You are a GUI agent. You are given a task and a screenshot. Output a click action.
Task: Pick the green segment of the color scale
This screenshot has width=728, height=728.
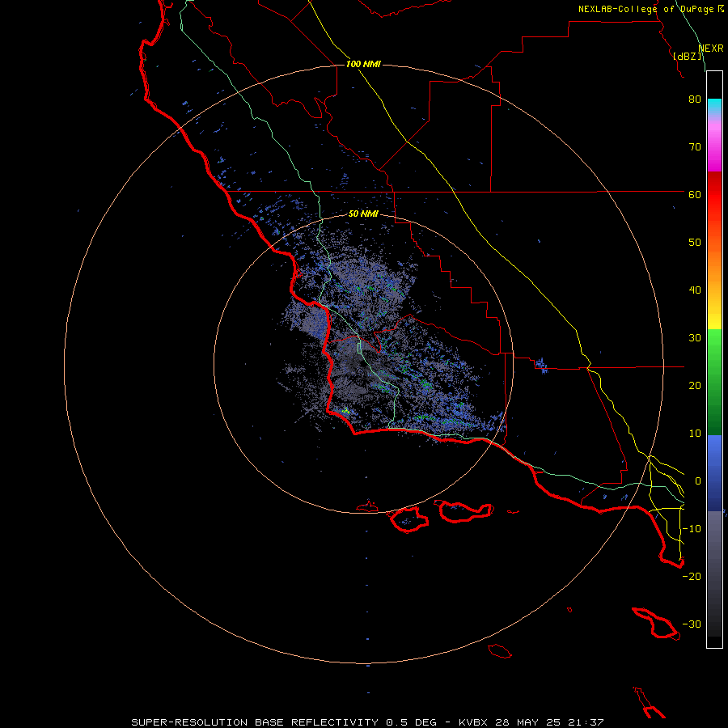714,382
